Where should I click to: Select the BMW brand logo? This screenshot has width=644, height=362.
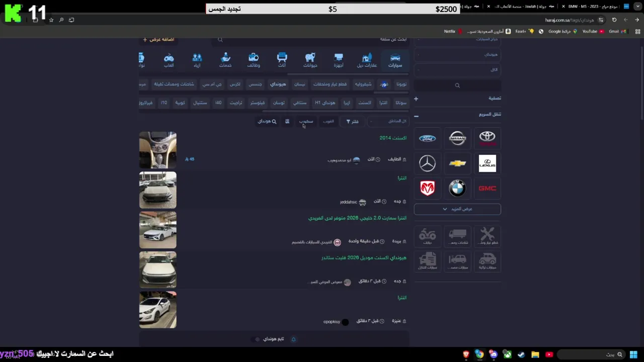(x=457, y=188)
